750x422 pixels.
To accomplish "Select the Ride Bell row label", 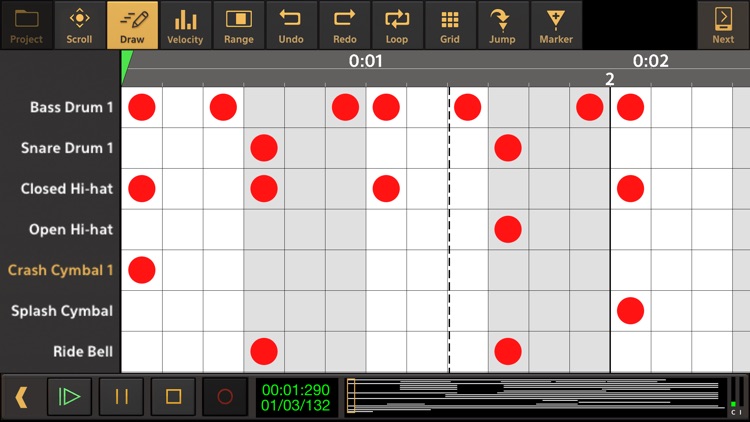I will [x=83, y=351].
